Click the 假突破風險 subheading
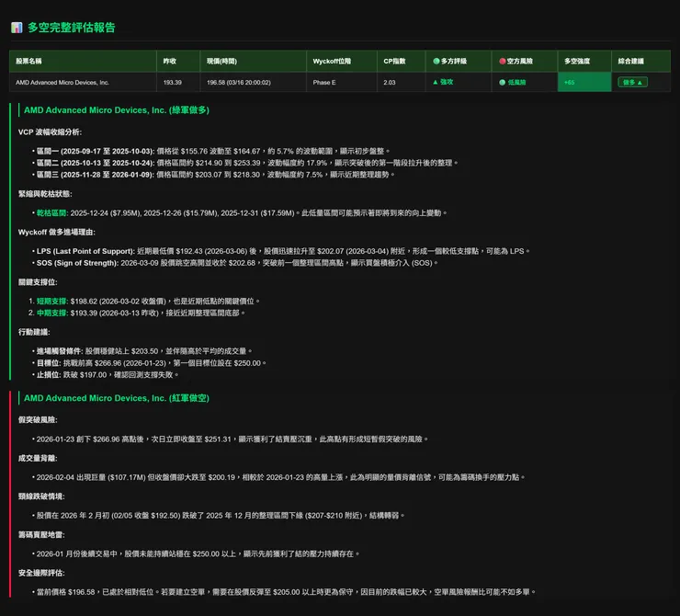 (38, 420)
